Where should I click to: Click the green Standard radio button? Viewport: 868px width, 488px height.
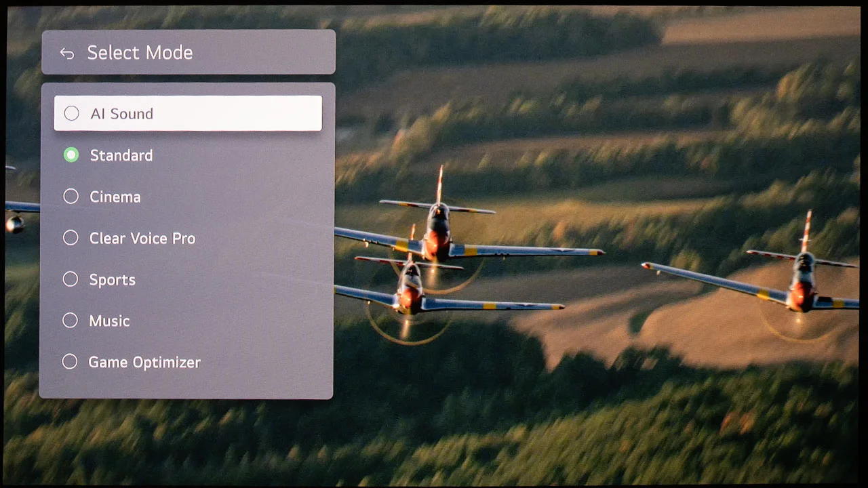point(71,155)
